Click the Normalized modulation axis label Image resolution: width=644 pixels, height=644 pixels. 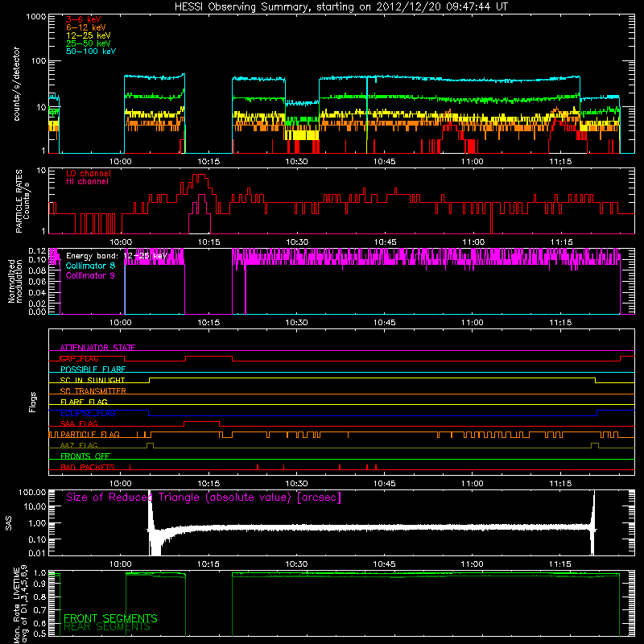(15, 281)
